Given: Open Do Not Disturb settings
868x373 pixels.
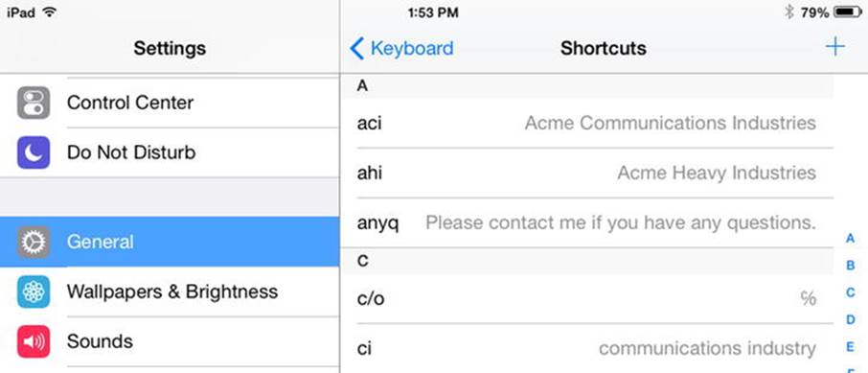Looking at the screenshot, I should (x=170, y=152).
